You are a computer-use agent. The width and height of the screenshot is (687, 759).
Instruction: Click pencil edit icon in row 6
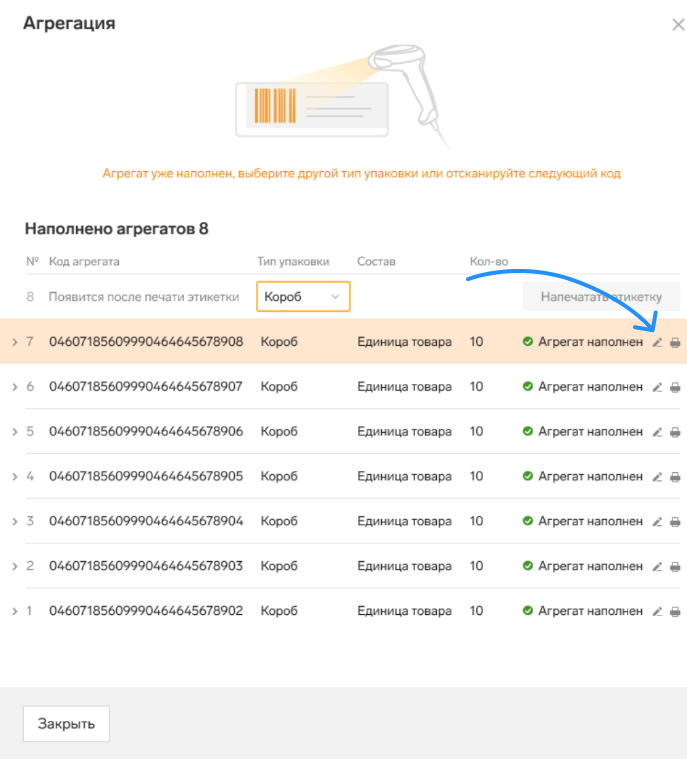click(657, 387)
